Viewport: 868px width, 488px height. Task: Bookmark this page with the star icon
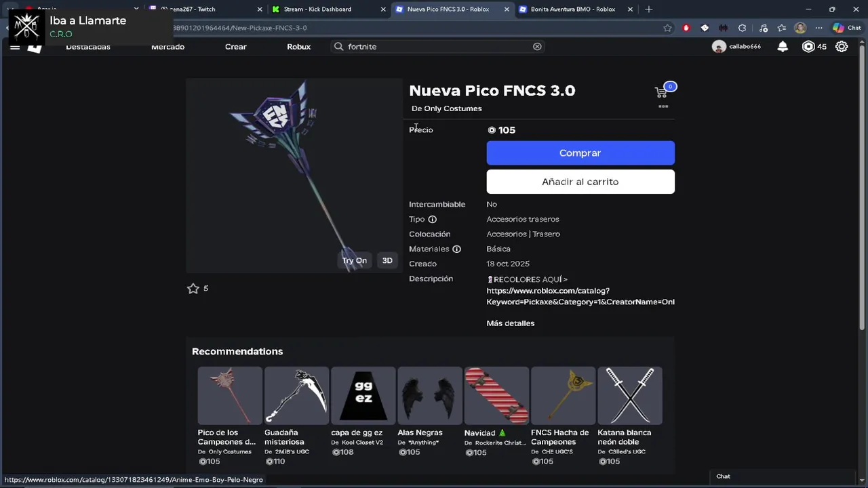tap(667, 28)
